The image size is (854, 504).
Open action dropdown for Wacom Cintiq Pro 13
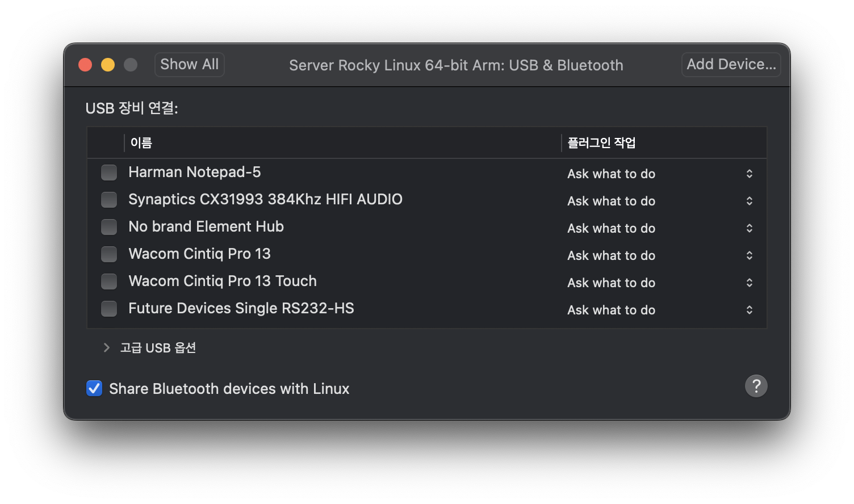pos(660,255)
